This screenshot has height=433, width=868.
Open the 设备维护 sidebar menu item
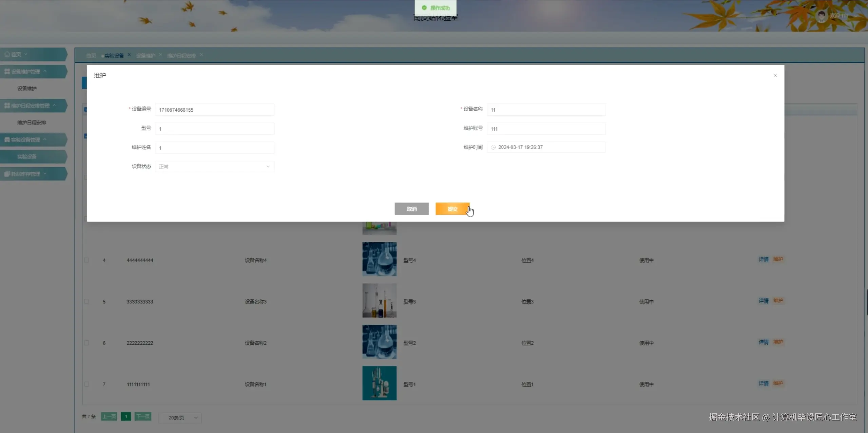coord(27,89)
